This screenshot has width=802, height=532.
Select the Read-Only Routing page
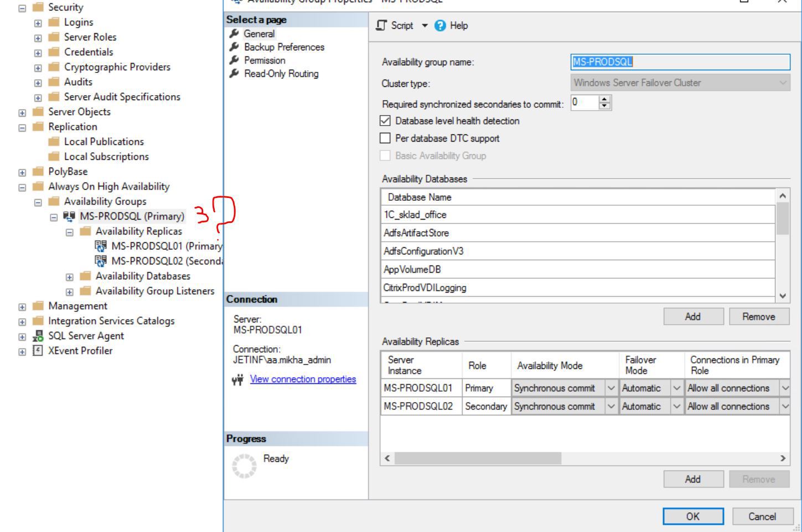pos(281,74)
